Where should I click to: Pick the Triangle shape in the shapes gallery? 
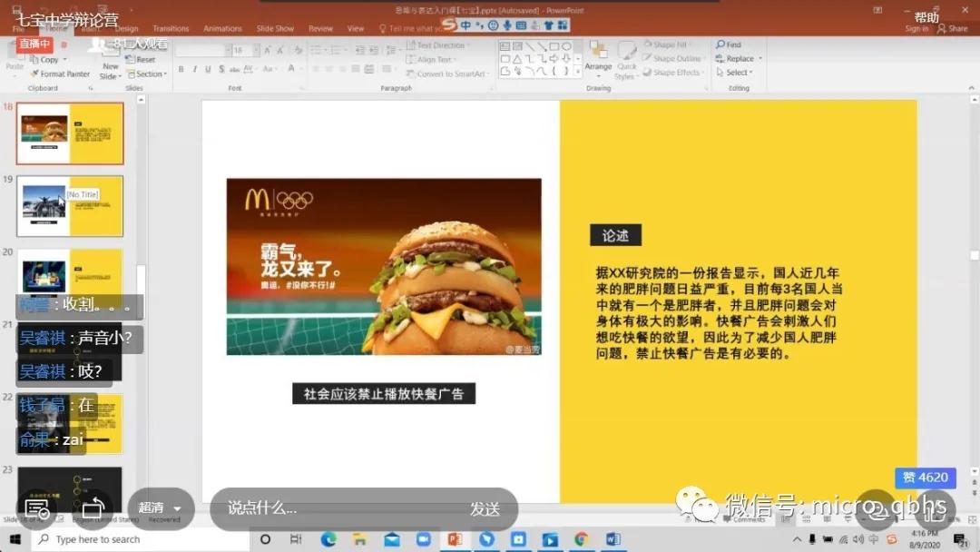point(517,59)
